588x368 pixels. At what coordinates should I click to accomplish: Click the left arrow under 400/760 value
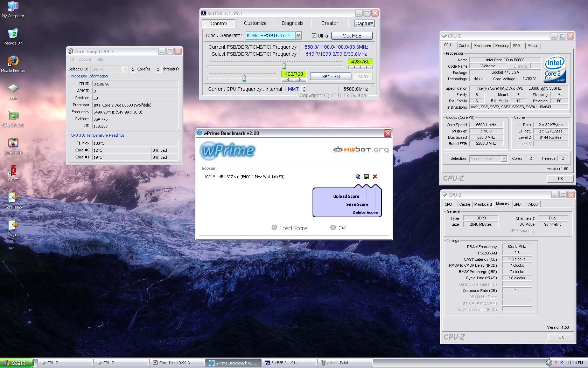pyautogui.click(x=288, y=80)
